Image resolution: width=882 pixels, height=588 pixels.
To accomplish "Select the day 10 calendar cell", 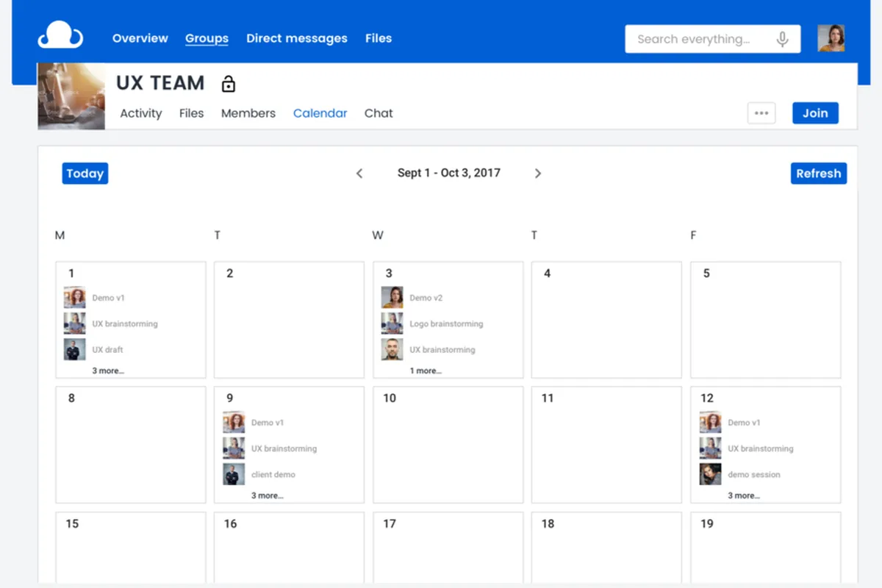I will 448,445.
